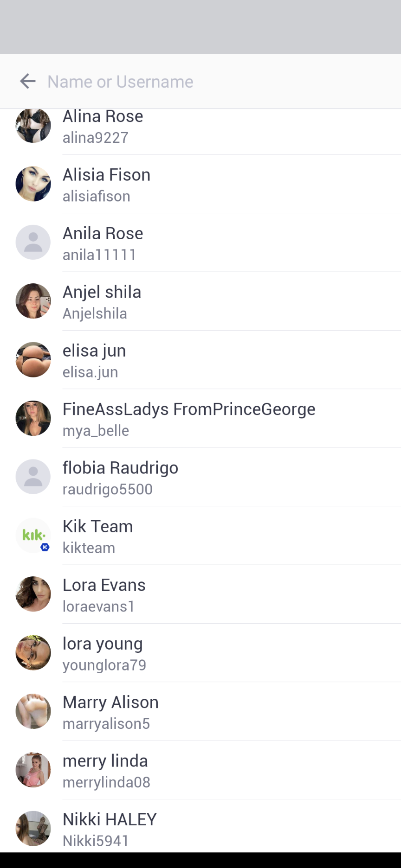The height and width of the screenshot is (868, 401).
Task: Tap the placeholder avatar of flobia Raudrigo
Action: 33,476
